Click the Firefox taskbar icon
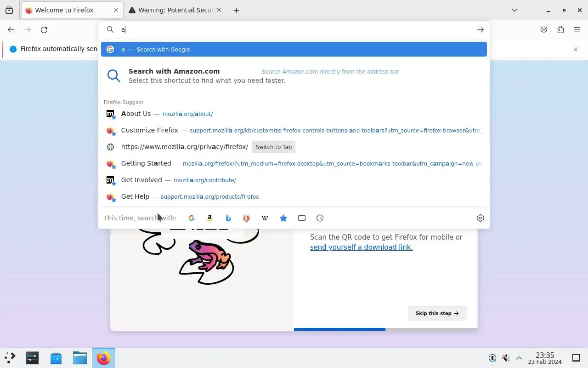This screenshot has width=588, height=368. click(104, 358)
